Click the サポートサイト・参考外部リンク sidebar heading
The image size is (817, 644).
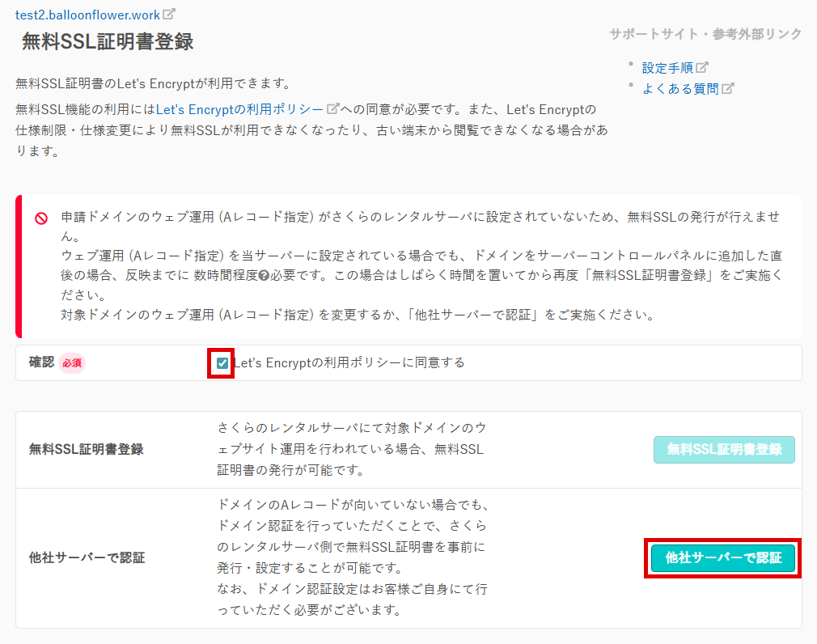[x=705, y=34]
